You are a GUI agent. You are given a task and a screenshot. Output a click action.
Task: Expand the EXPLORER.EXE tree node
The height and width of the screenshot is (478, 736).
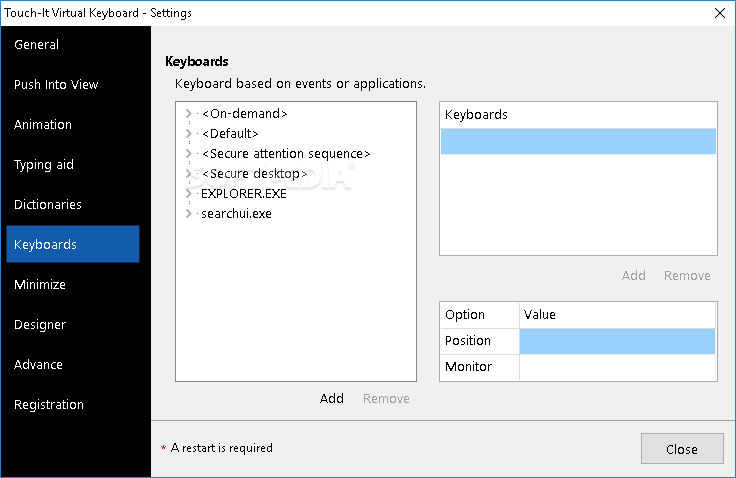(x=189, y=193)
